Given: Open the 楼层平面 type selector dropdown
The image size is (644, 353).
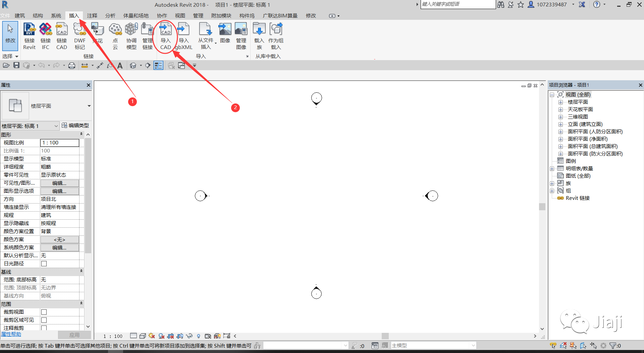Looking at the screenshot, I should tap(89, 106).
